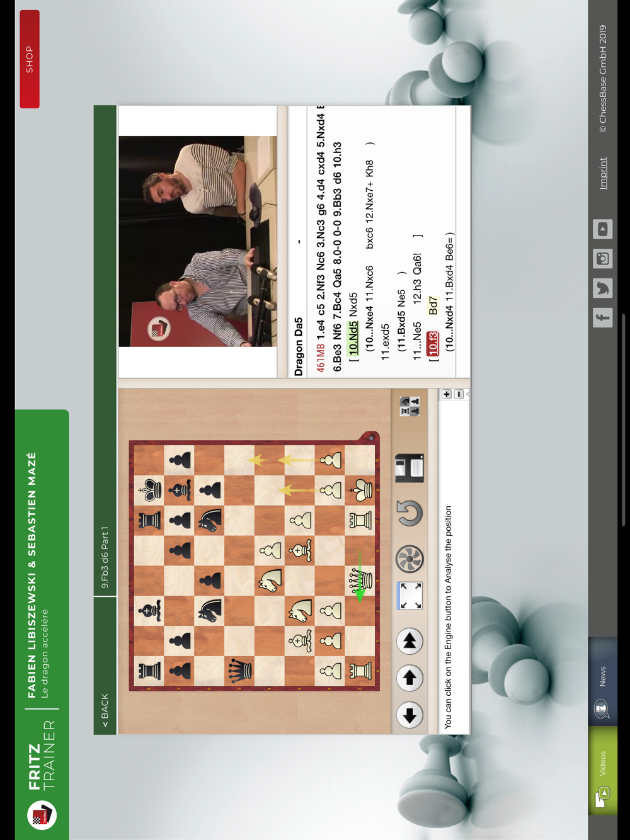
Task: Click the white king on the board
Action: pyautogui.click(x=360, y=490)
